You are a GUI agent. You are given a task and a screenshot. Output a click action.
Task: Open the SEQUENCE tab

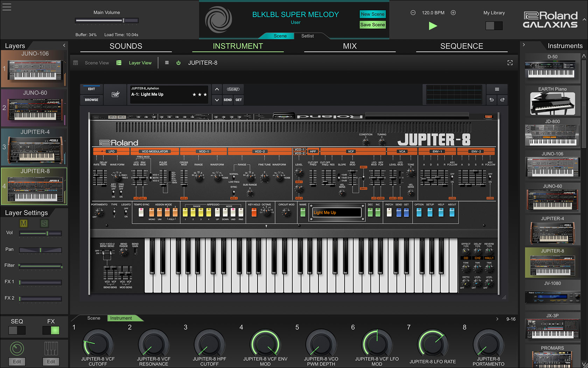tap(462, 46)
